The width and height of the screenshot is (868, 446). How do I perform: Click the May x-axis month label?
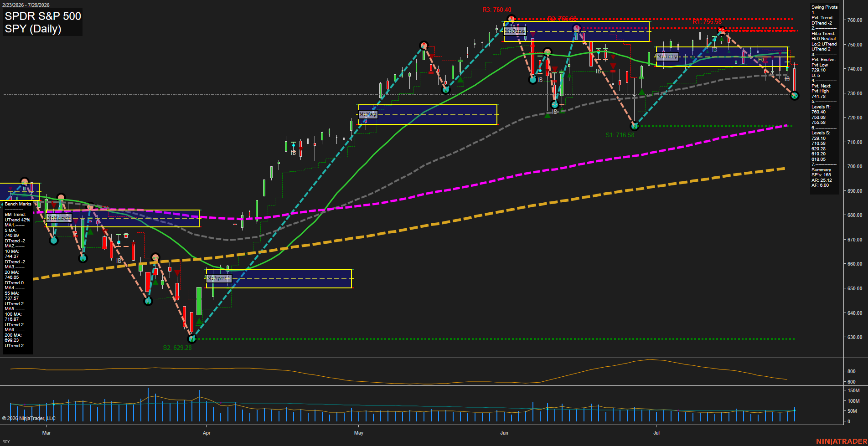pos(359,433)
